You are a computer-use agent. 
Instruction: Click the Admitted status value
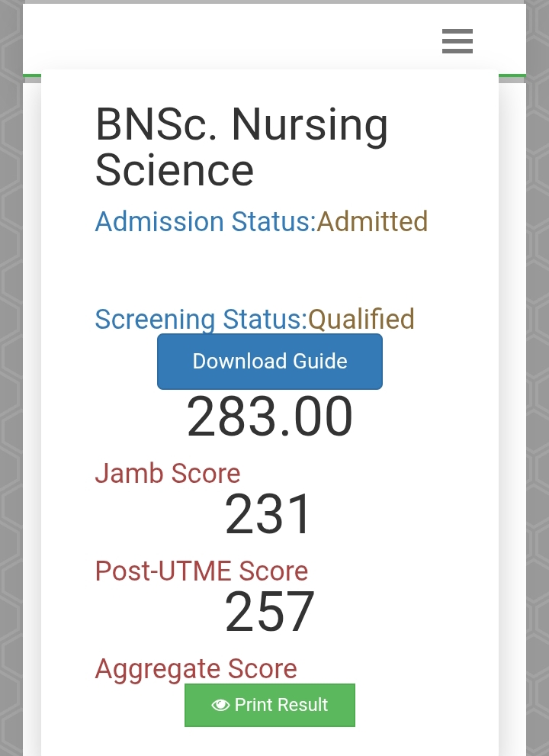372,222
